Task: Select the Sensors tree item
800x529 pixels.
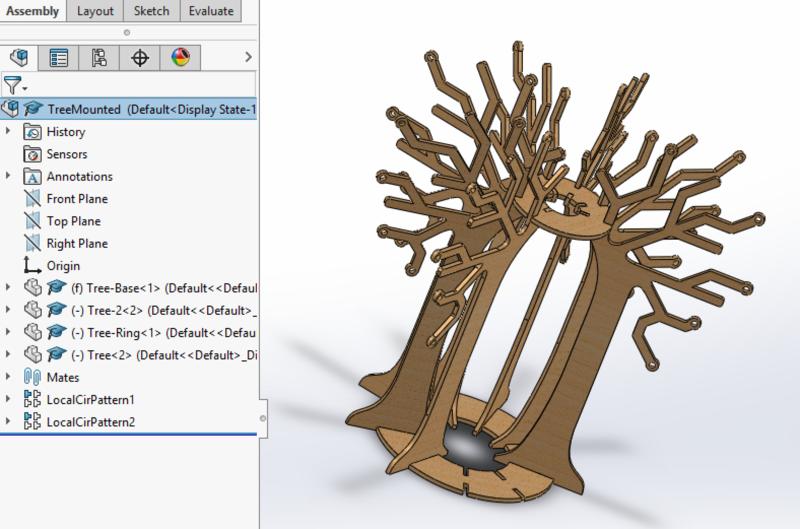Action: click(x=67, y=154)
